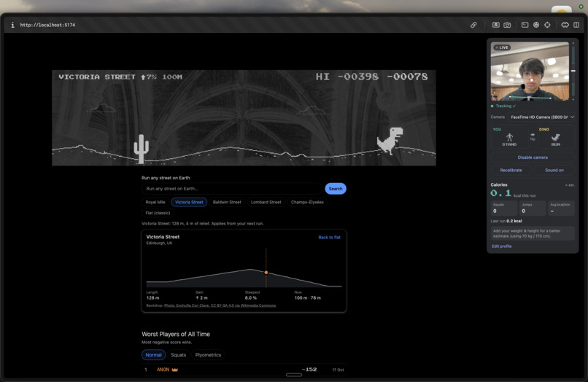This screenshot has width=588, height=382.
Task: Open the backdrop photo Wikimedia Commons credit link
Action: (220, 305)
